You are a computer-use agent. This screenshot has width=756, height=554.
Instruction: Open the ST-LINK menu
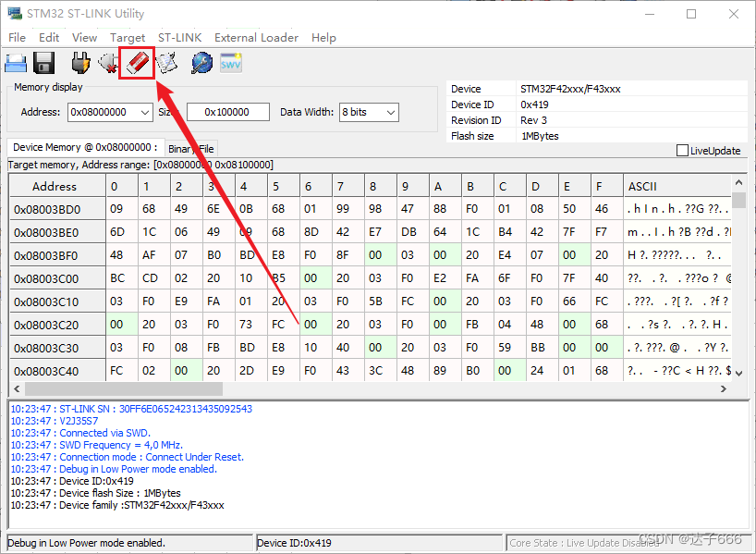click(x=179, y=38)
